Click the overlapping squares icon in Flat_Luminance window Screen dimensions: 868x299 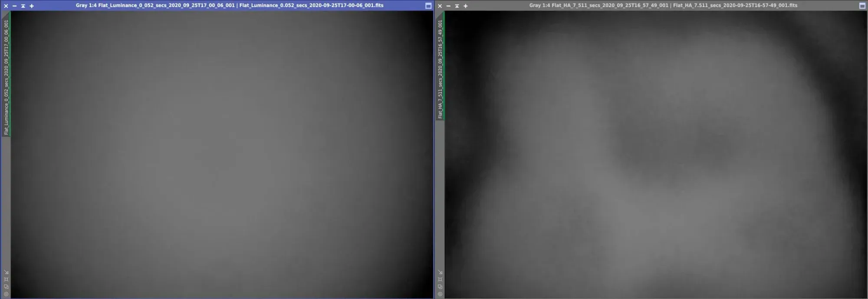[6, 287]
